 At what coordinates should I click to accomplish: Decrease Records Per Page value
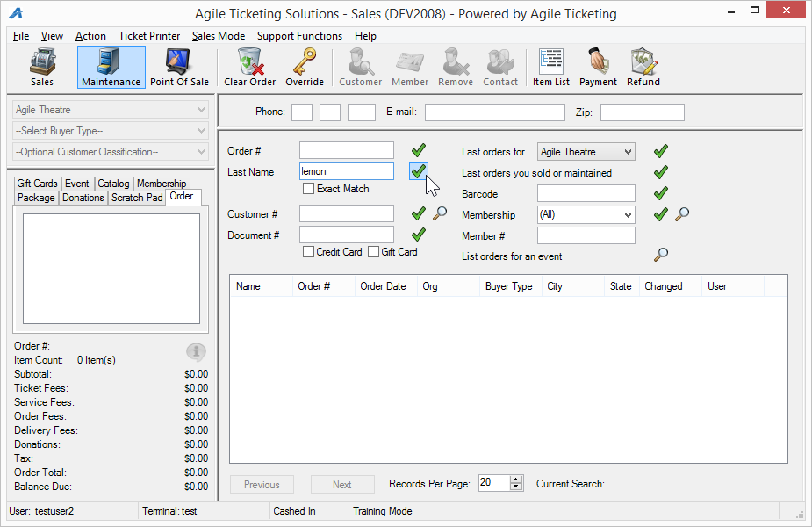point(516,487)
